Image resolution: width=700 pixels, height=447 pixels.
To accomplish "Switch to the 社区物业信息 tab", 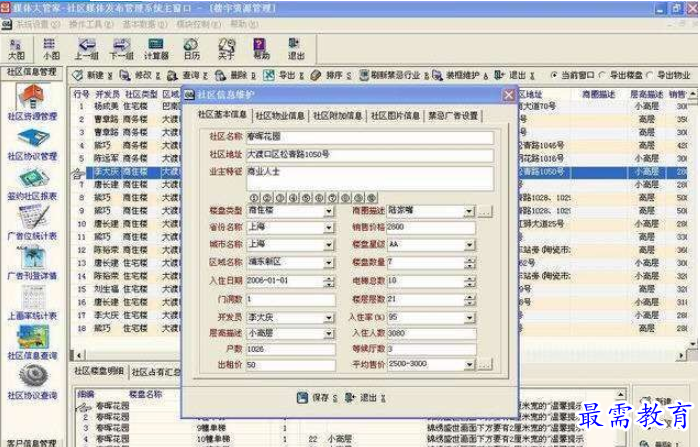I will click(x=280, y=116).
